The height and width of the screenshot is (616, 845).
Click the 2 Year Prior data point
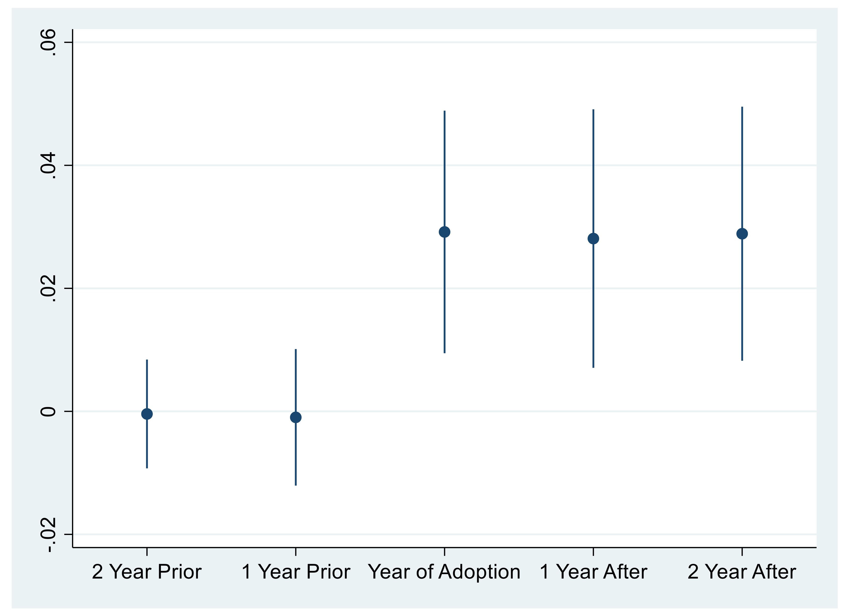147,414
